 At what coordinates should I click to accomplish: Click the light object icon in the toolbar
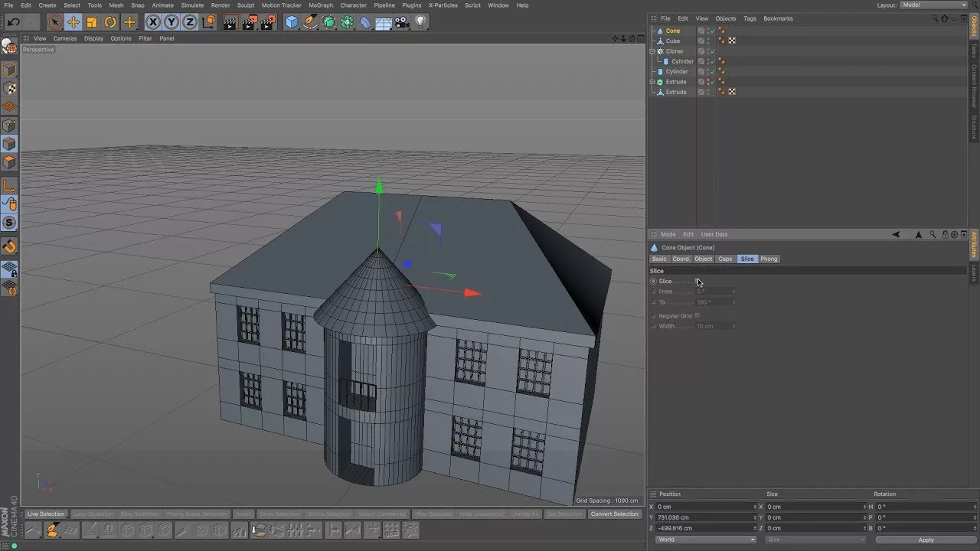click(x=421, y=22)
